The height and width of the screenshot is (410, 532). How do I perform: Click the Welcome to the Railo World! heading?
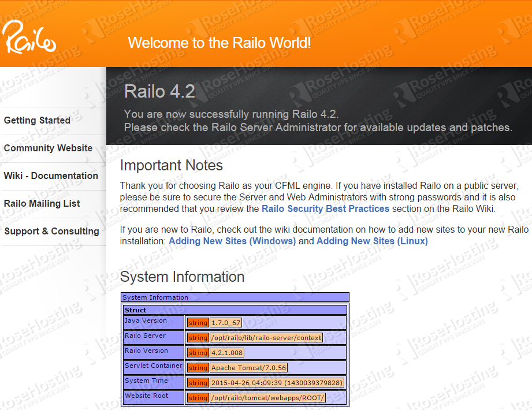point(219,43)
